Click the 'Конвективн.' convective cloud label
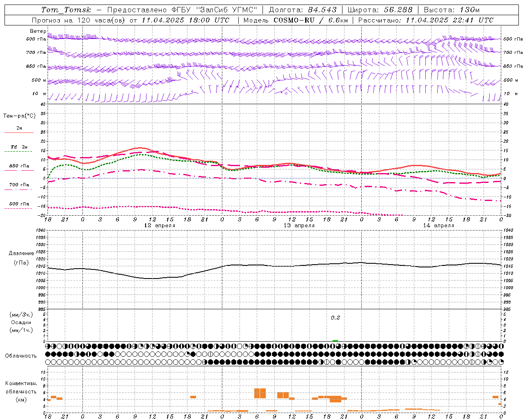The width and height of the screenshot is (525, 420). click(21, 383)
